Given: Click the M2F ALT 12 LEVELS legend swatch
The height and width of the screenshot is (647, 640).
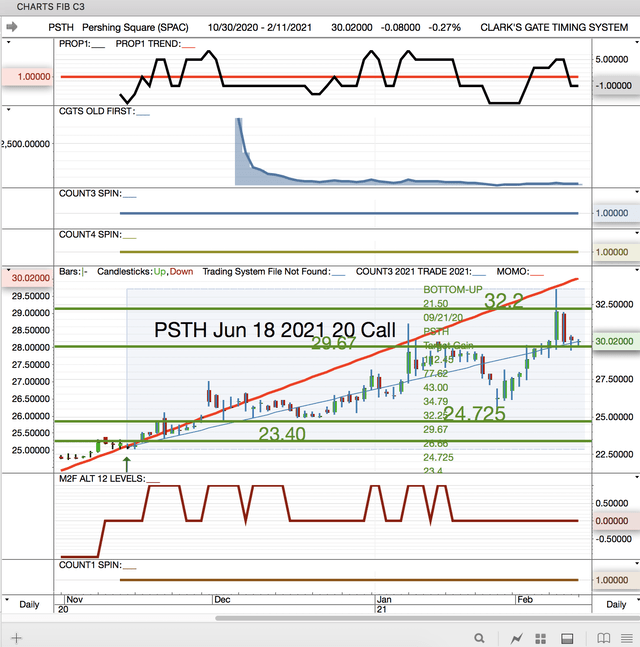Looking at the screenshot, I should click(x=153, y=482).
